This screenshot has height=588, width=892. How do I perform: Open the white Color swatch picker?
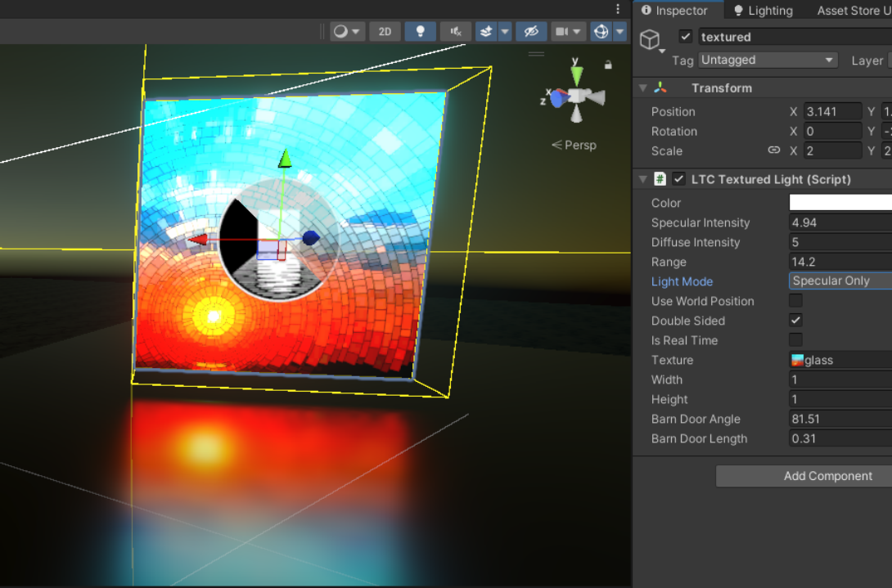point(840,203)
